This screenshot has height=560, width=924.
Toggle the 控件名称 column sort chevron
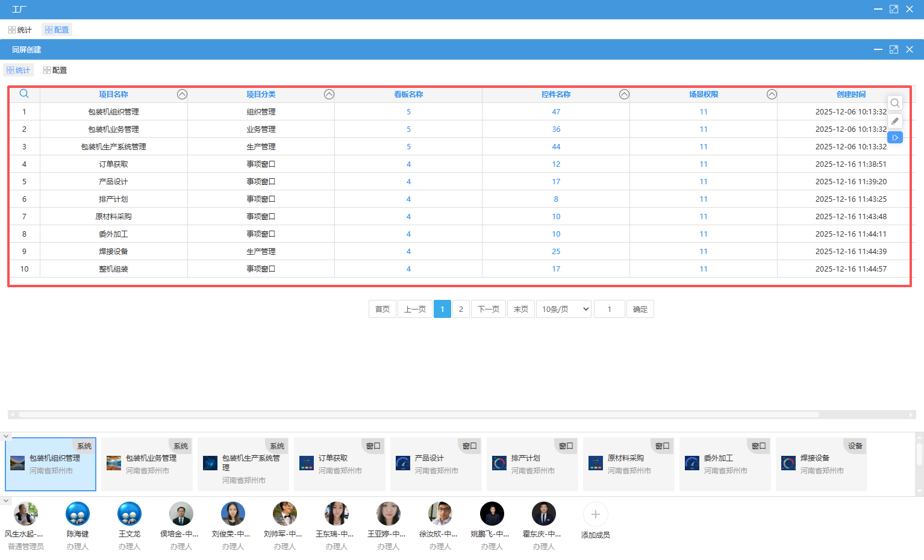click(624, 95)
